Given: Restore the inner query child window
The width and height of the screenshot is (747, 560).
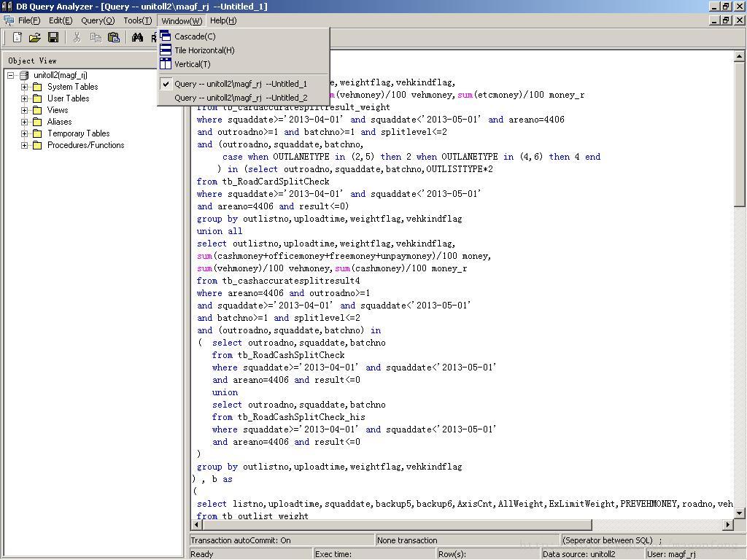Looking at the screenshot, I should (x=726, y=20).
